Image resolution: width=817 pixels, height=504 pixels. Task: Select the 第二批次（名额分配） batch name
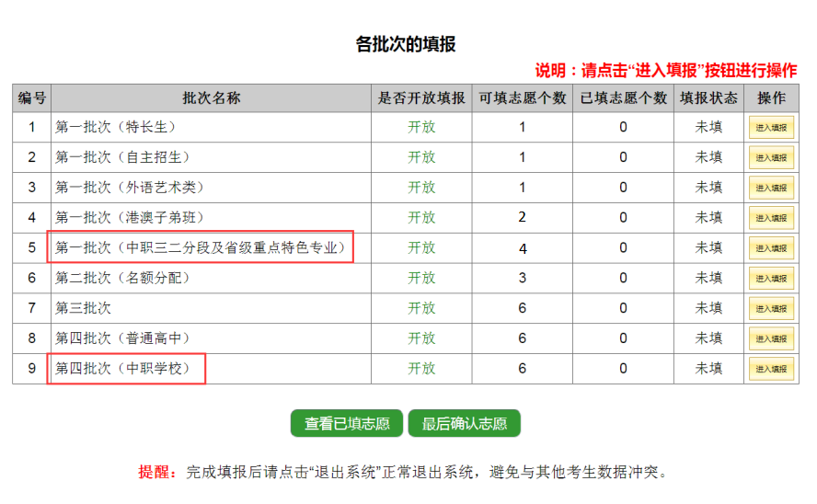[122, 278]
